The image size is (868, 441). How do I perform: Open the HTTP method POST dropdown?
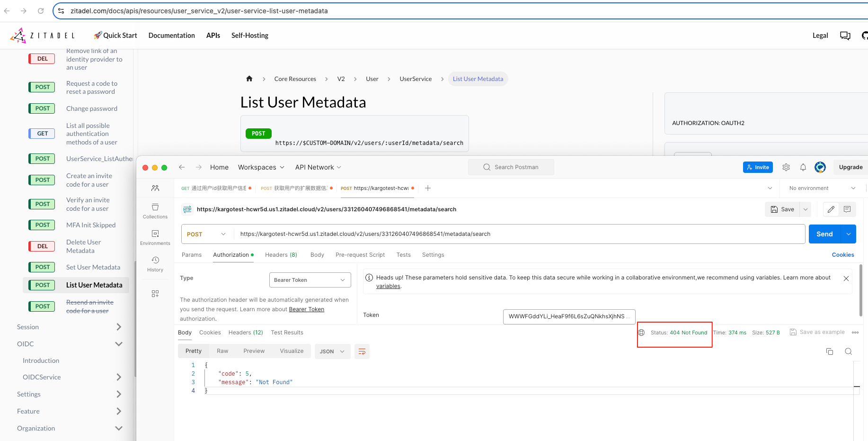tap(207, 234)
